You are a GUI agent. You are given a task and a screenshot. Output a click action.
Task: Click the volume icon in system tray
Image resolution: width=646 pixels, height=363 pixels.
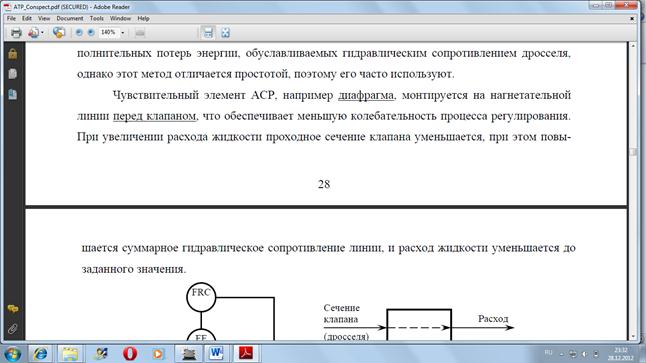pyautogui.click(x=585, y=354)
